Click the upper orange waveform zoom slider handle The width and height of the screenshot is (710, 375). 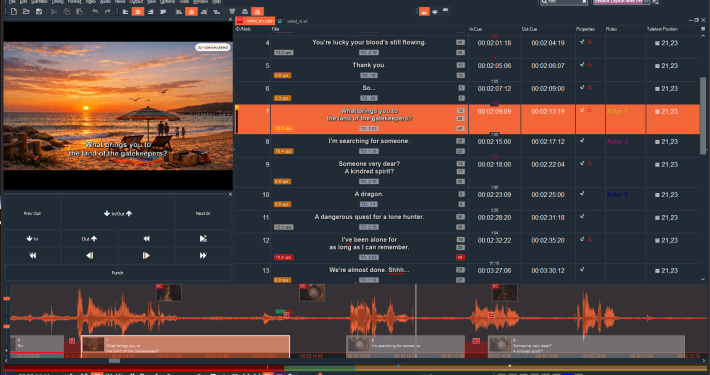tap(6, 298)
